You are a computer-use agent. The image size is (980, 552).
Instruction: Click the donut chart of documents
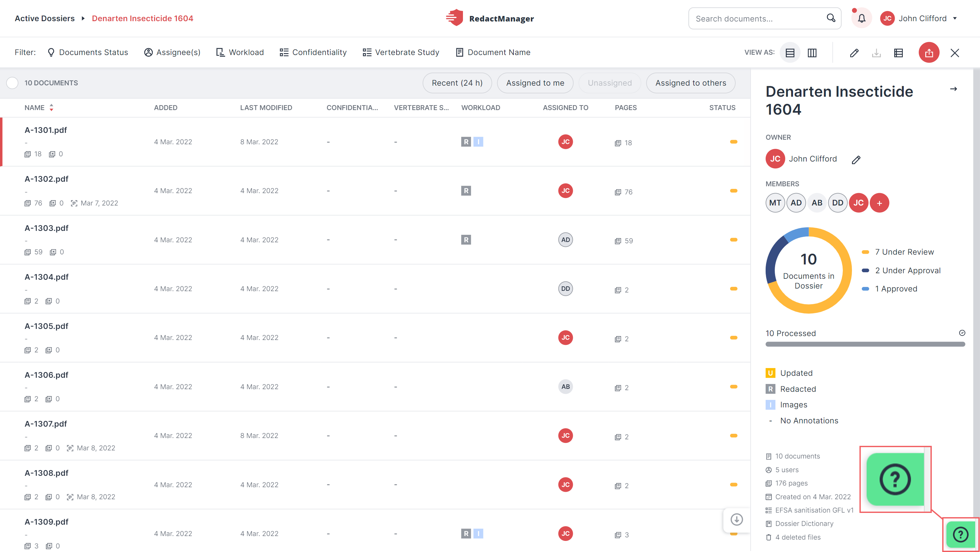pyautogui.click(x=808, y=270)
